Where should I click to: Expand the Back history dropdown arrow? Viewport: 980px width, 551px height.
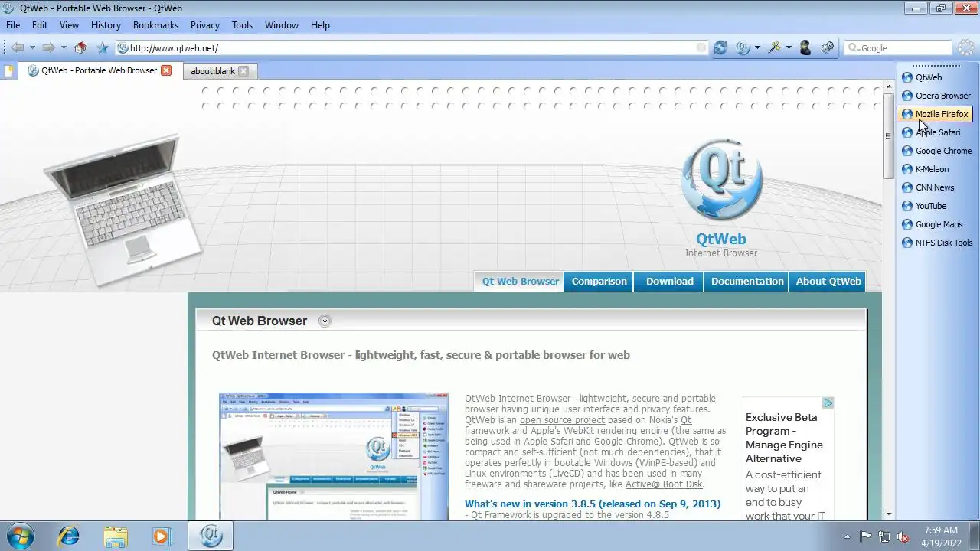(32, 47)
